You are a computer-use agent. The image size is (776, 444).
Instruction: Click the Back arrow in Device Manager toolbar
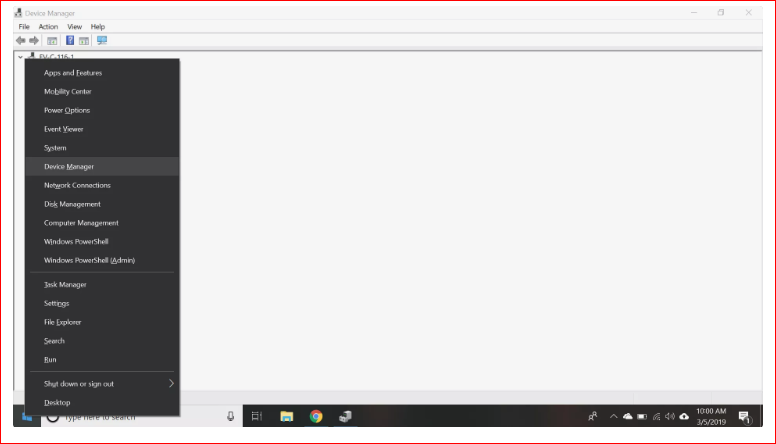[x=21, y=41]
